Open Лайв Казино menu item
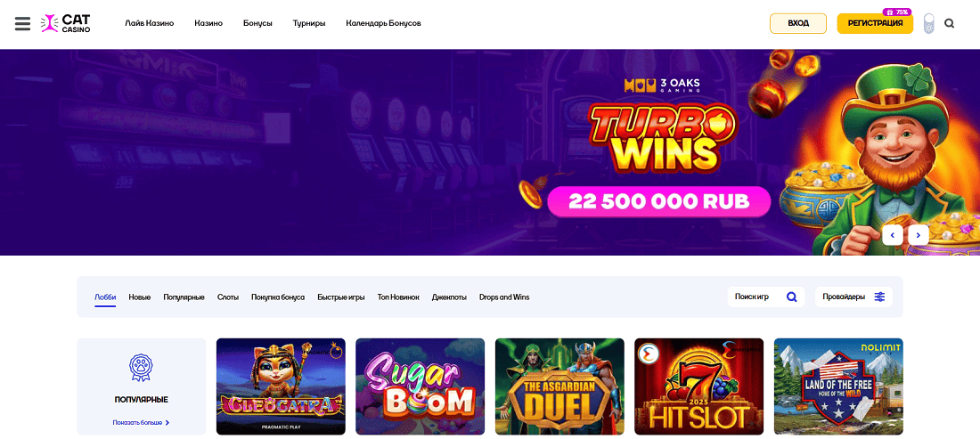980x439 pixels. point(150,23)
